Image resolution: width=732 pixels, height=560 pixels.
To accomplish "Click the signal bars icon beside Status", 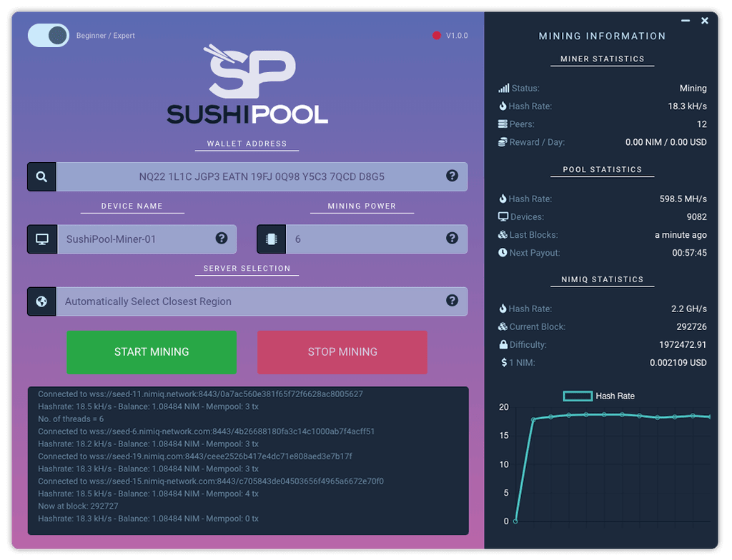I will coord(504,88).
